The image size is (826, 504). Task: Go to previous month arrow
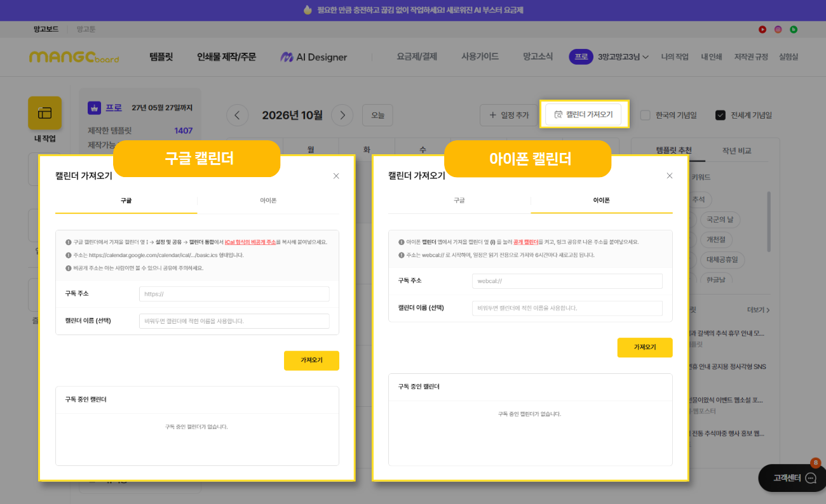pos(238,115)
